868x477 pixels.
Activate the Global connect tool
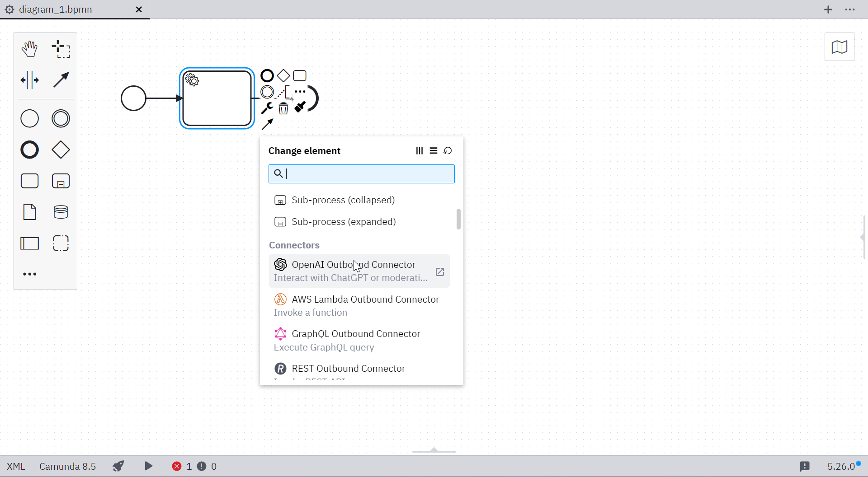[x=61, y=80]
